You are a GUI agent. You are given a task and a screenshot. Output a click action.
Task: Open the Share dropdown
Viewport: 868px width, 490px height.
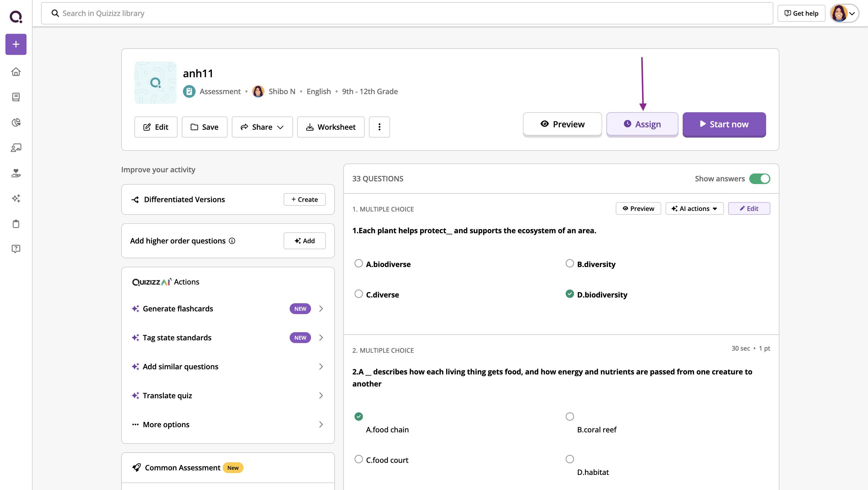pos(262,127)
